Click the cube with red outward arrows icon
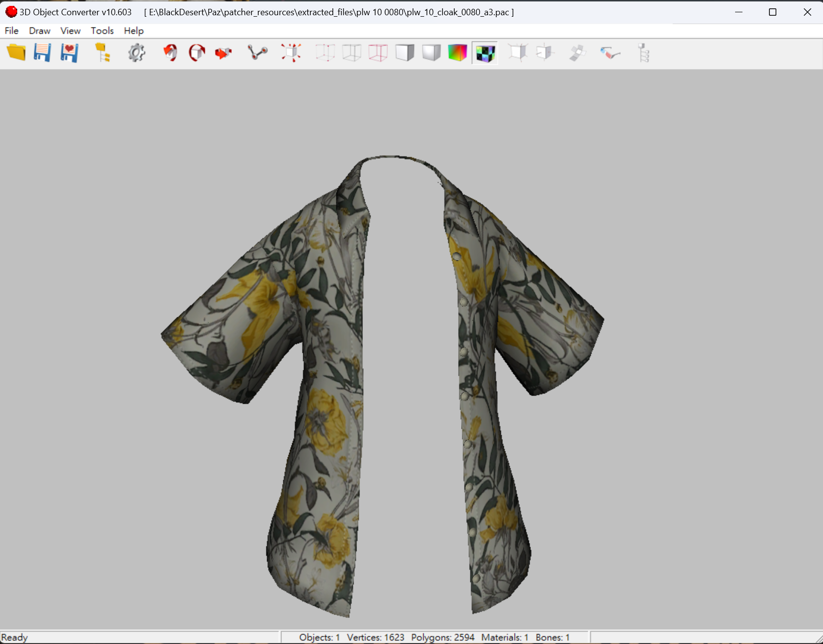823x644 pixels. click(291, 53)
